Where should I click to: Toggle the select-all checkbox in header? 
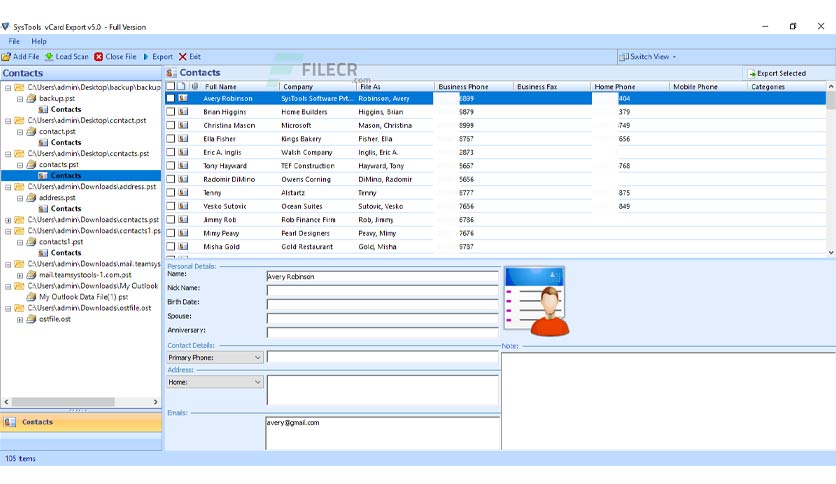click(x=171, y=86)
